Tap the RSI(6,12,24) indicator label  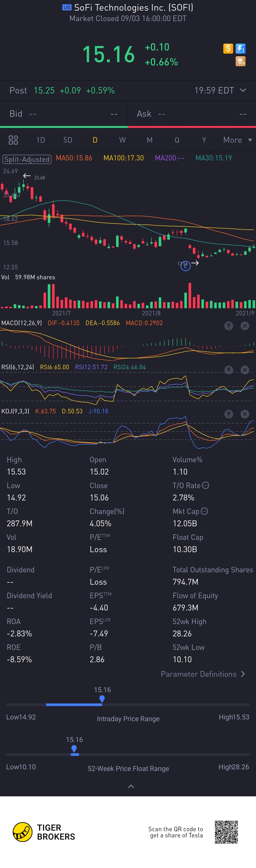(x=18, y=367)
